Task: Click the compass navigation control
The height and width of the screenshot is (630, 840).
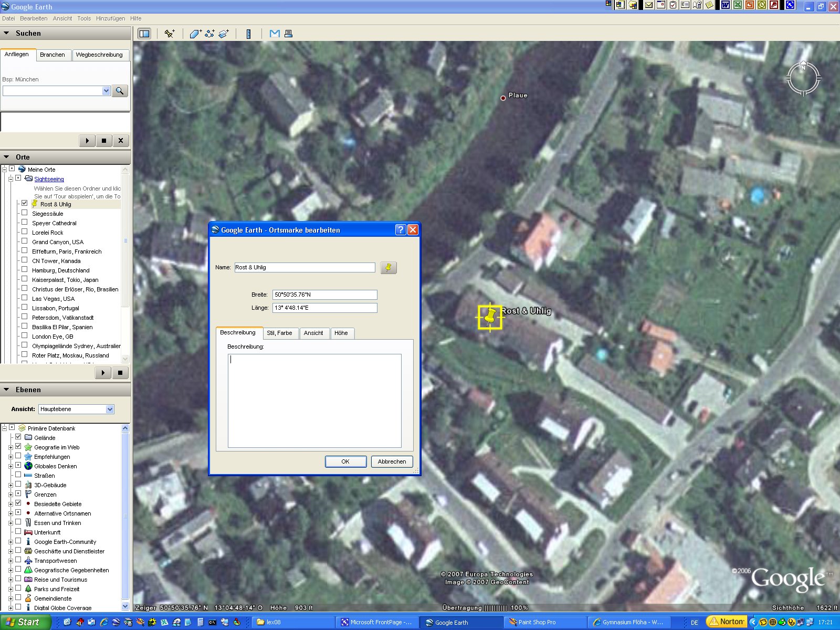Action: click(x=803, y=79)
